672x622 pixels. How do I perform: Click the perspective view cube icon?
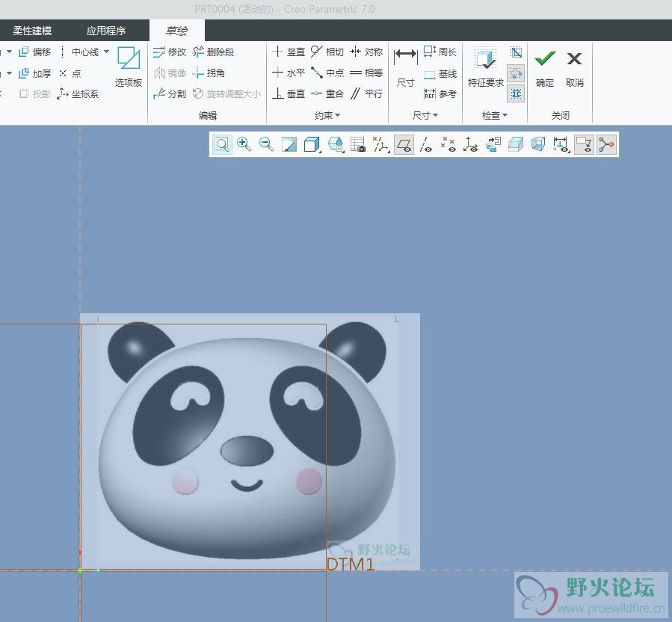pos(538,144)
